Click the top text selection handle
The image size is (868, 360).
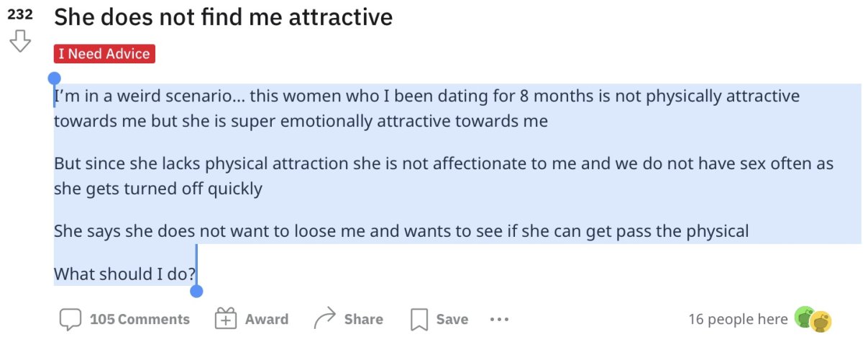pos(54,78)
